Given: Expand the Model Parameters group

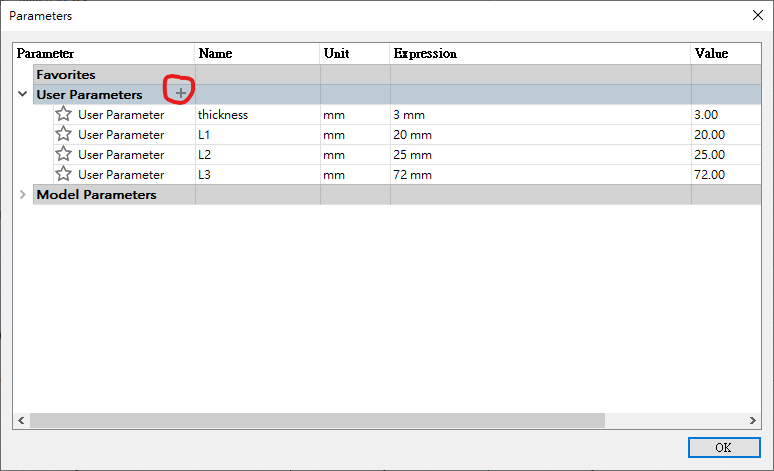Looking at the screenshot, I should 23,195.
